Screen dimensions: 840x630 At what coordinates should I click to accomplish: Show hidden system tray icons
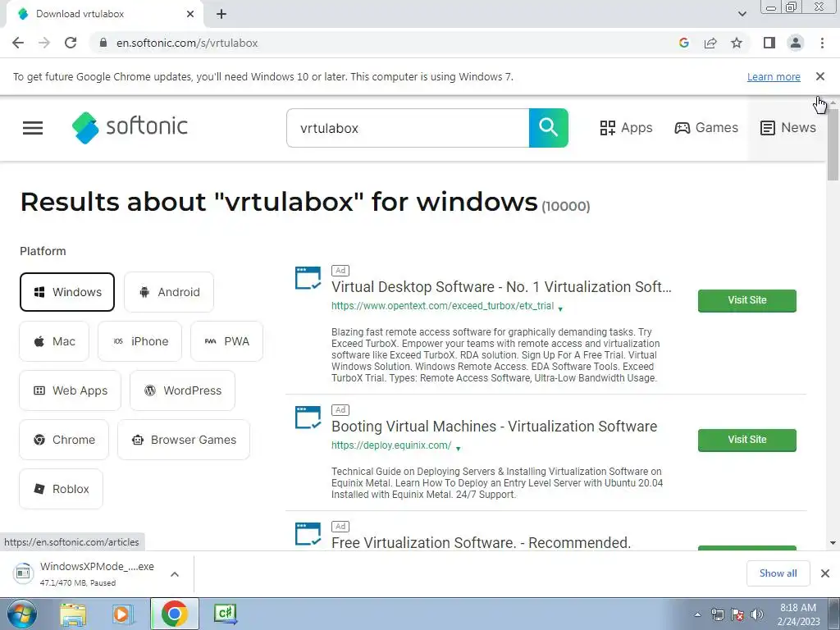(x=697, y=614)
